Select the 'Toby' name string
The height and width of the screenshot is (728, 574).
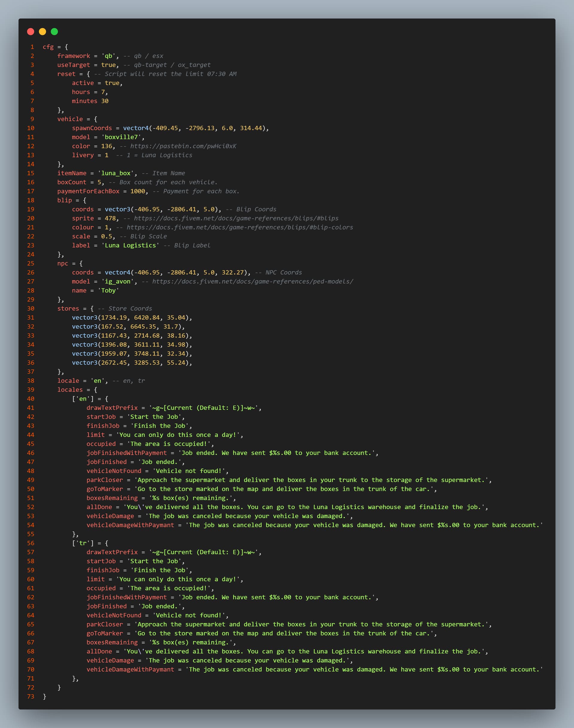pos(109,290)
